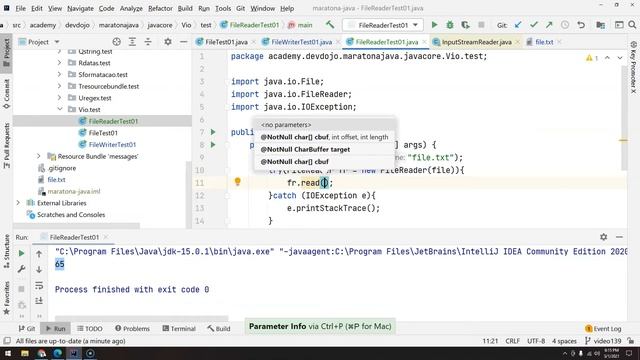This screenshot has height=360, width=640.
Task: Click UTF-8 encoding in status bar
Action: 536,341
